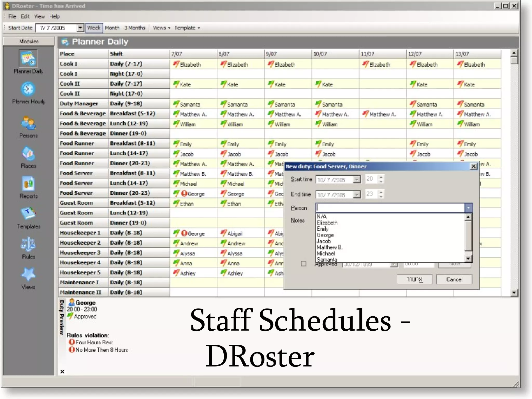Screen dimensions: 532x399
Task: Click Person list scrollbar down arrow
Action: (x=468, y=259)
